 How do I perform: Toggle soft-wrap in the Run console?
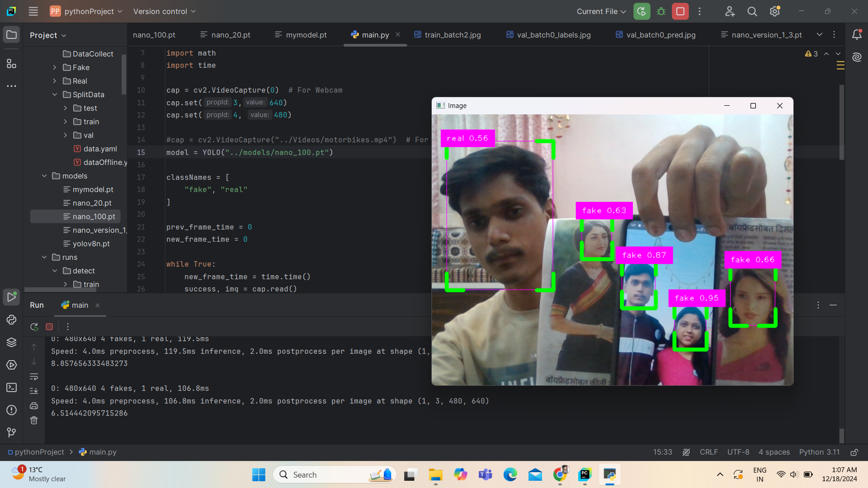coord(34,377)
